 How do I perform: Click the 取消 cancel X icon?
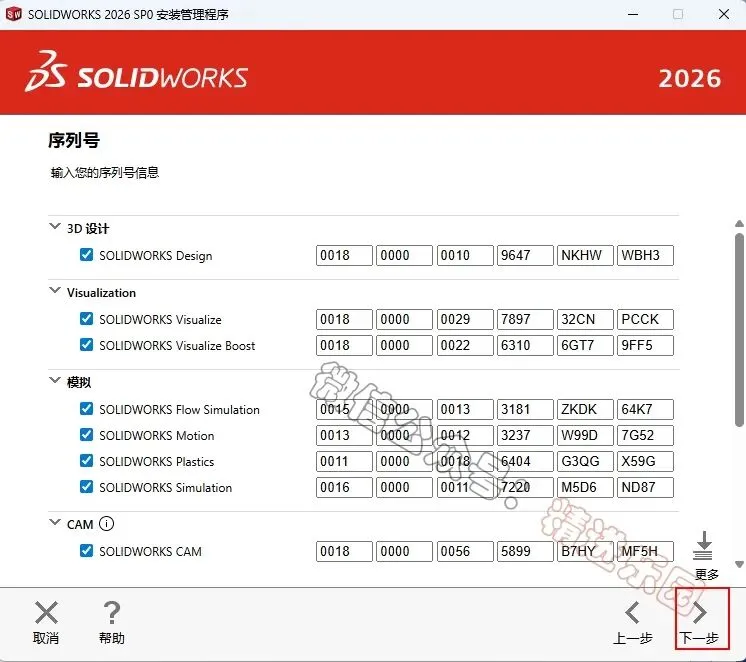46,613
